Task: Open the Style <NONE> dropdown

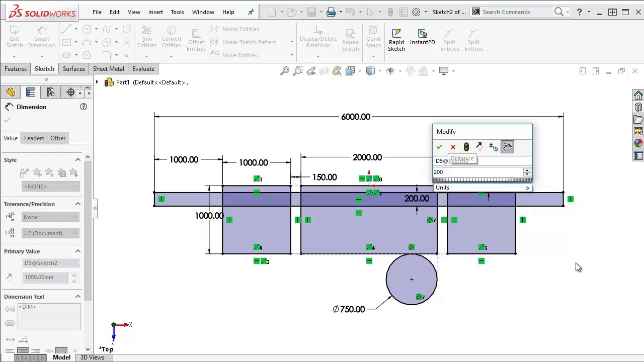Action: (x=51, y=187)
